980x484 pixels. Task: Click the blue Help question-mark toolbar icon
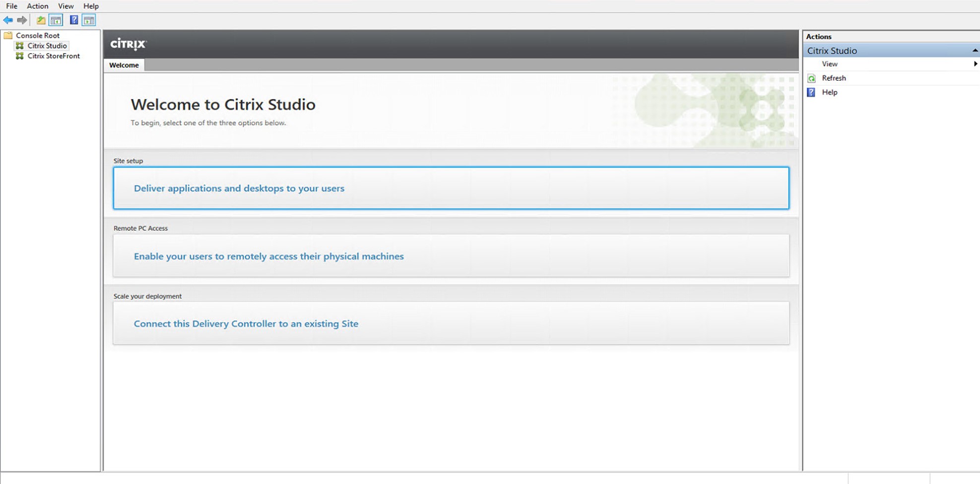point(74,20)
